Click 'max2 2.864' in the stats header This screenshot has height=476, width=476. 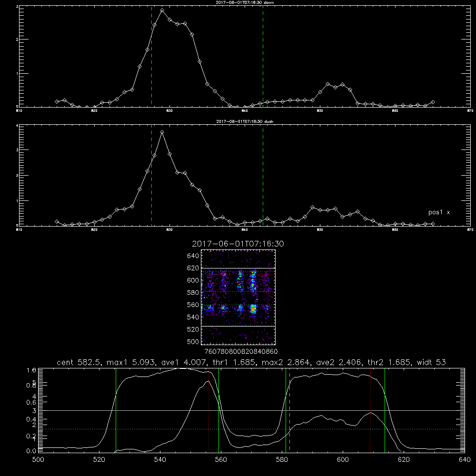click(x=285, y=362)
